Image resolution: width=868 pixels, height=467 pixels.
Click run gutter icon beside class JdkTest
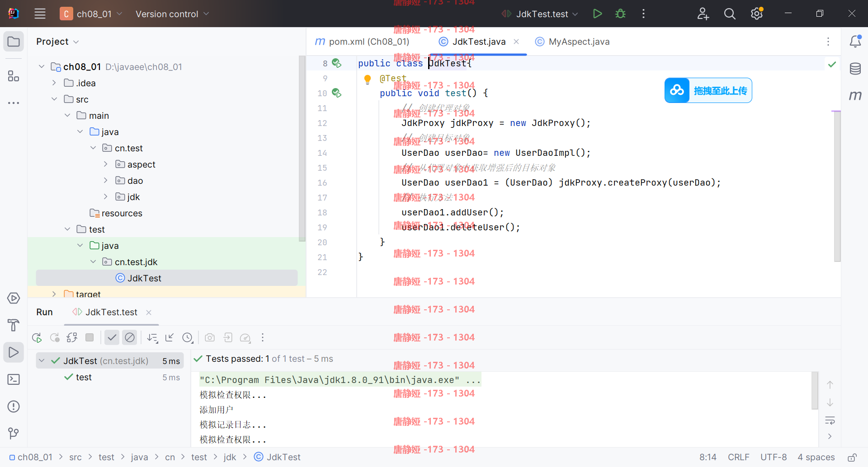tap(337, 63)
